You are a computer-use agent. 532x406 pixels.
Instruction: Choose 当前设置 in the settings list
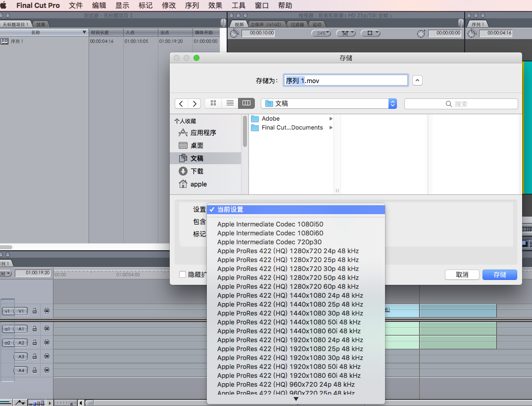pos(296,210)
